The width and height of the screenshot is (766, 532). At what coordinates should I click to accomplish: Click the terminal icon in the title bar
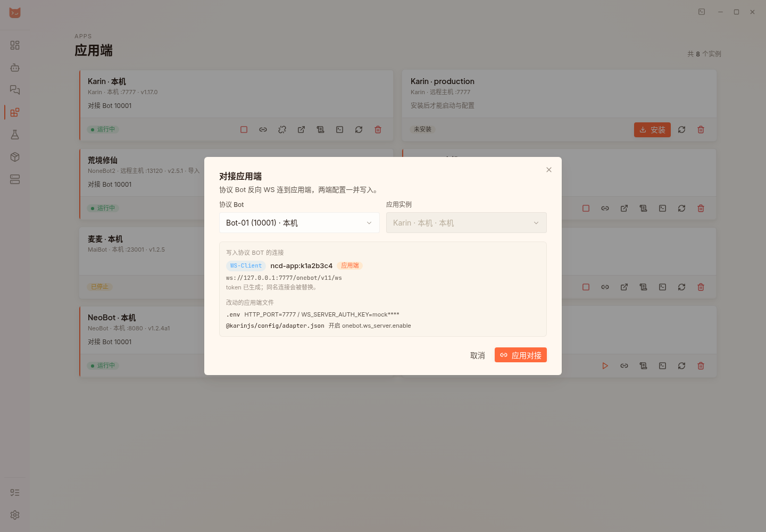(702, 12)
